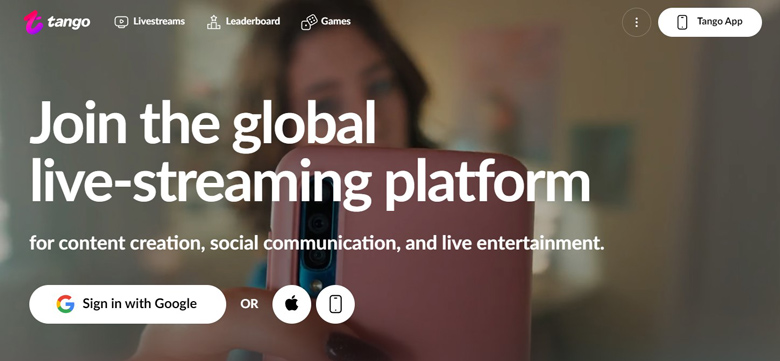
Task: Click the phone icon in Tango App button
Action: [682, 22]
